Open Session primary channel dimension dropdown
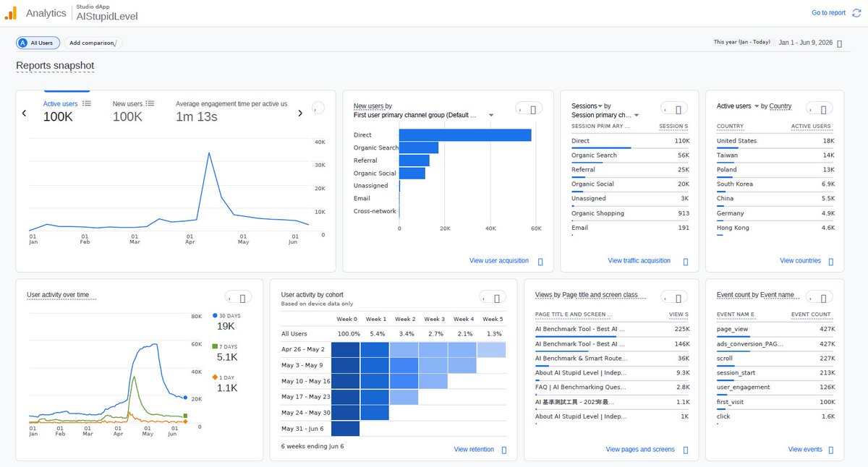This screenshot has height=467, width=868. pyautogui.click(x=637, y=115)
